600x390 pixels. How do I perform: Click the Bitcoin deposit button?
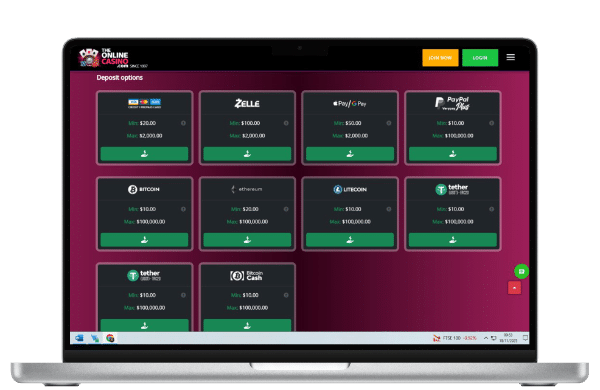click(144, 240)
